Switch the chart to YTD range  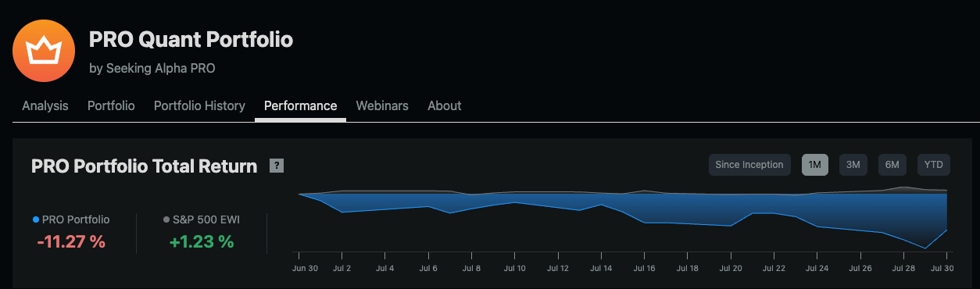[934, 165]
